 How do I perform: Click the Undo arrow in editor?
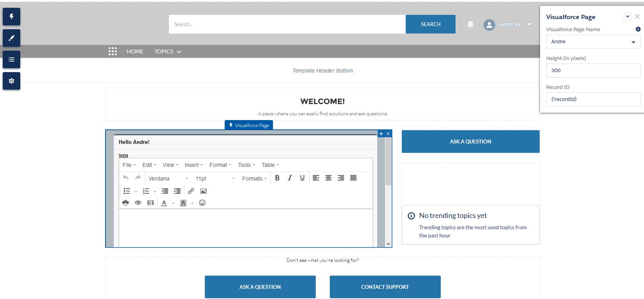[126, 178]
